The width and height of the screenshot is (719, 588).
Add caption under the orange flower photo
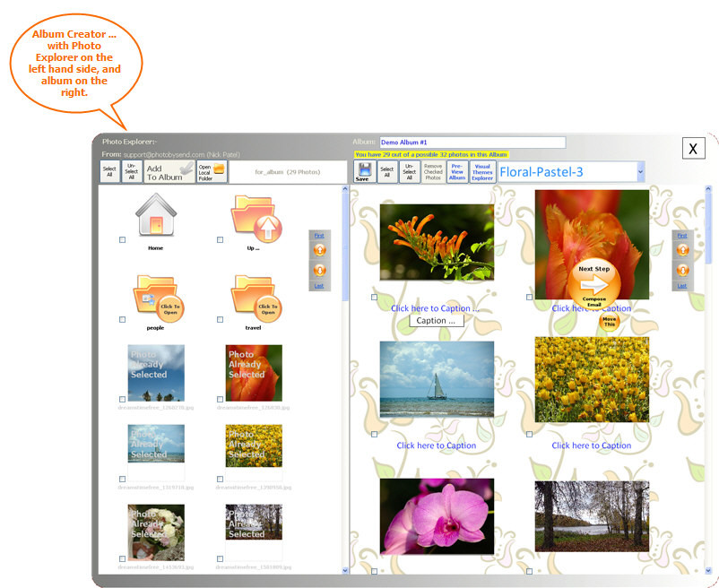(x=435, y=308)
